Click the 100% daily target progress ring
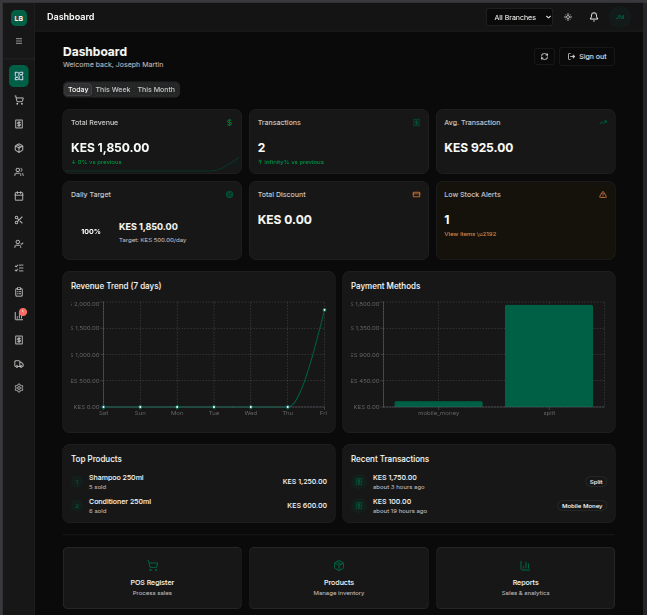The image size is (647, 615). pos(91,232)
